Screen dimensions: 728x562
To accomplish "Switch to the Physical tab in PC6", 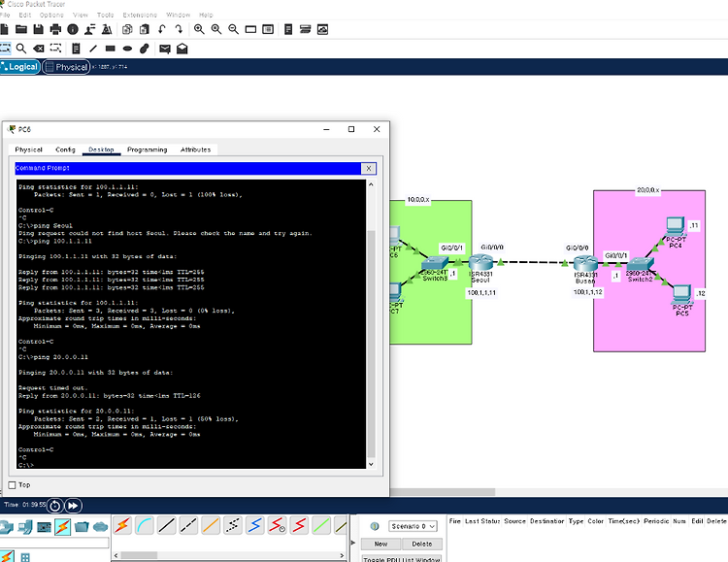I will (x=28, y=149).
